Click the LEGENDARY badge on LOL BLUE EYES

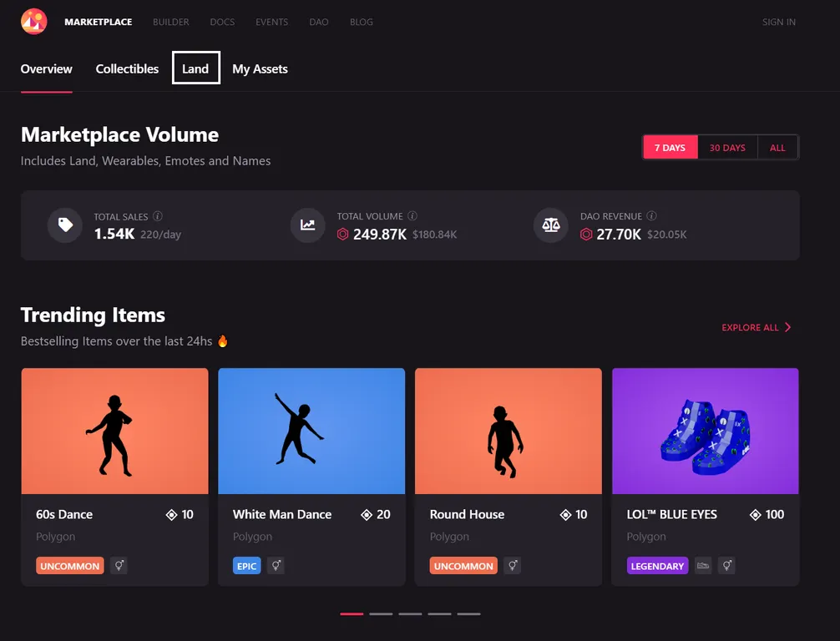point(657,566)
